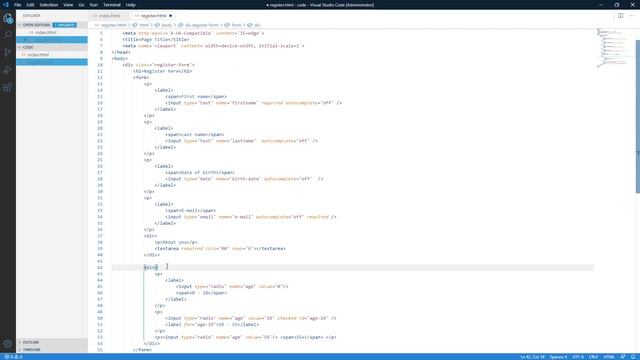Open the Manage gear at activity bar bottom

click(8, 344)
